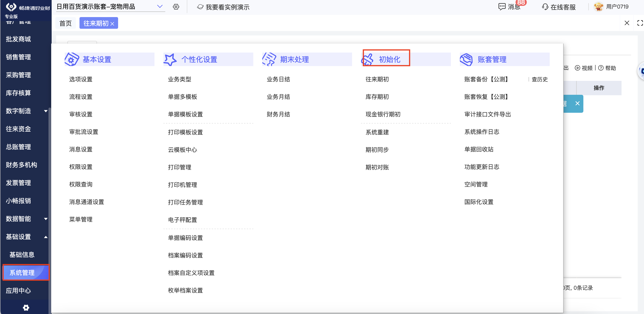
Task: Open 库存期初 under 初始化
Action: 377,97
